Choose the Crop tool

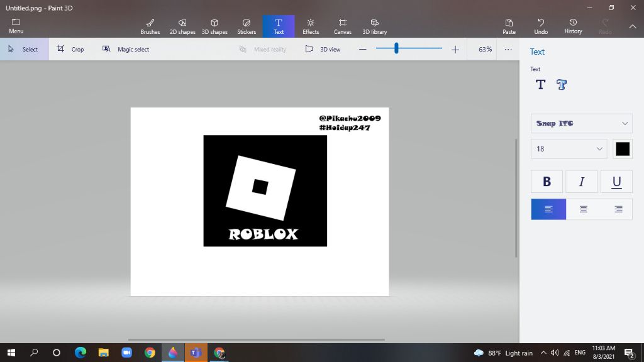click(x=70, y=49)
